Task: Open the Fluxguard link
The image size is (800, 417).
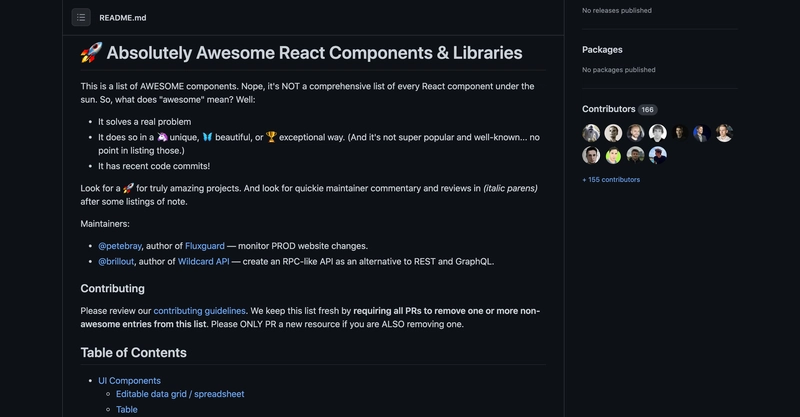Action: 205,246
